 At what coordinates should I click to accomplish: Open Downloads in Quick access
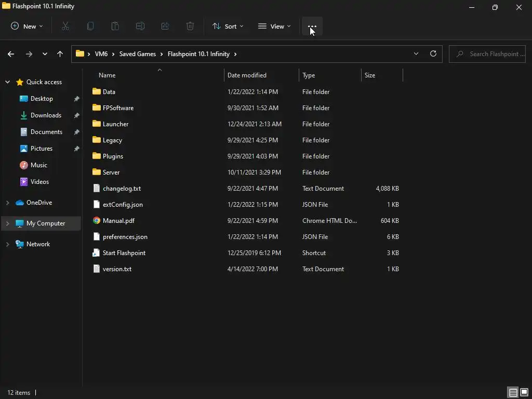tap(46, 115)
